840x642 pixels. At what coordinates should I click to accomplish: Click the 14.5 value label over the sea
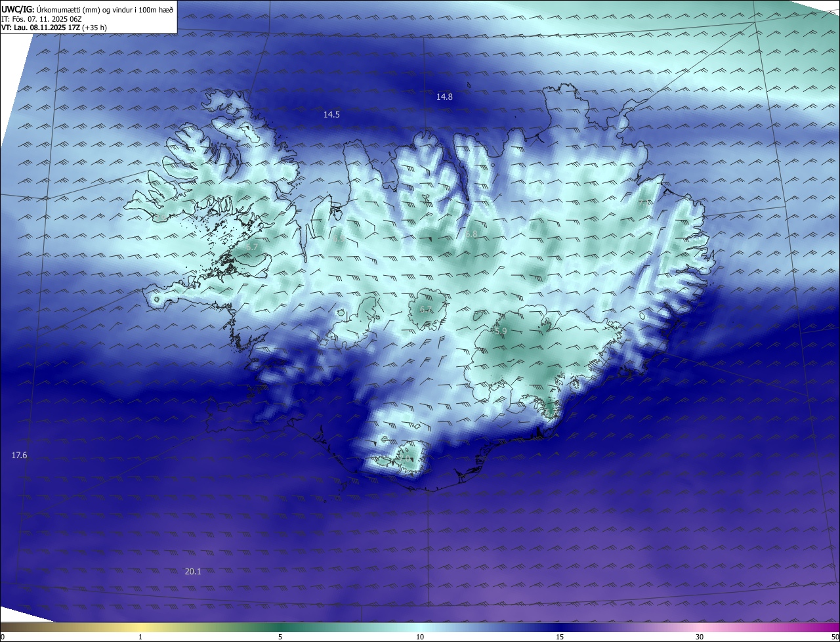(331, 114)
